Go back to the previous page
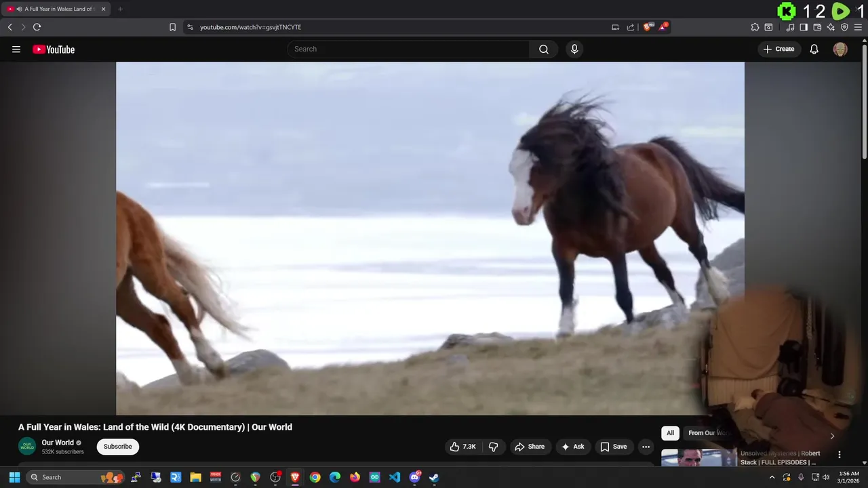868x488 pixels. point(9,27)
